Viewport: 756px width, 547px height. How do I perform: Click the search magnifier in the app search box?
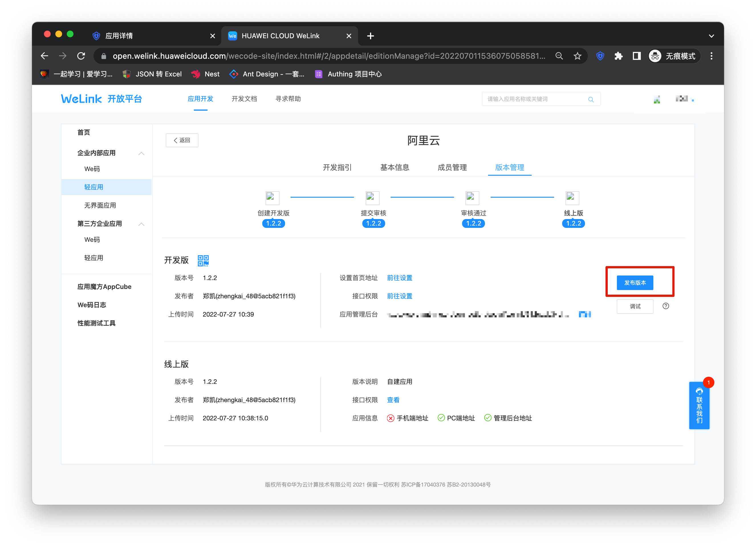(591, 99)
